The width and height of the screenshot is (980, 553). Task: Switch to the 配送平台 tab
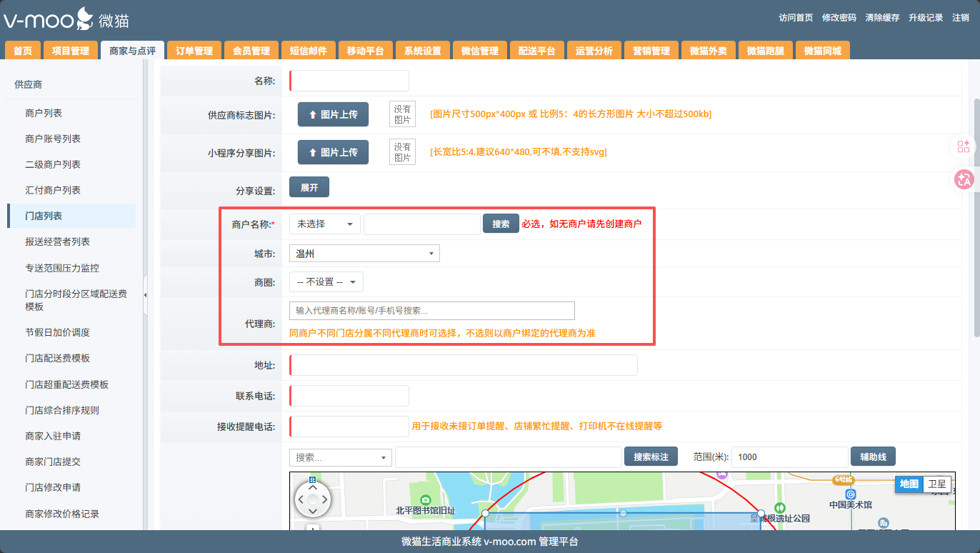tap(536, 51)
